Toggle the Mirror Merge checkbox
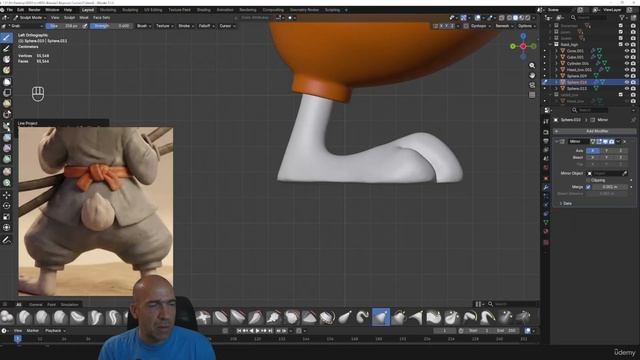The height and width of the screenshot is (360, 640). pos(588,187)
